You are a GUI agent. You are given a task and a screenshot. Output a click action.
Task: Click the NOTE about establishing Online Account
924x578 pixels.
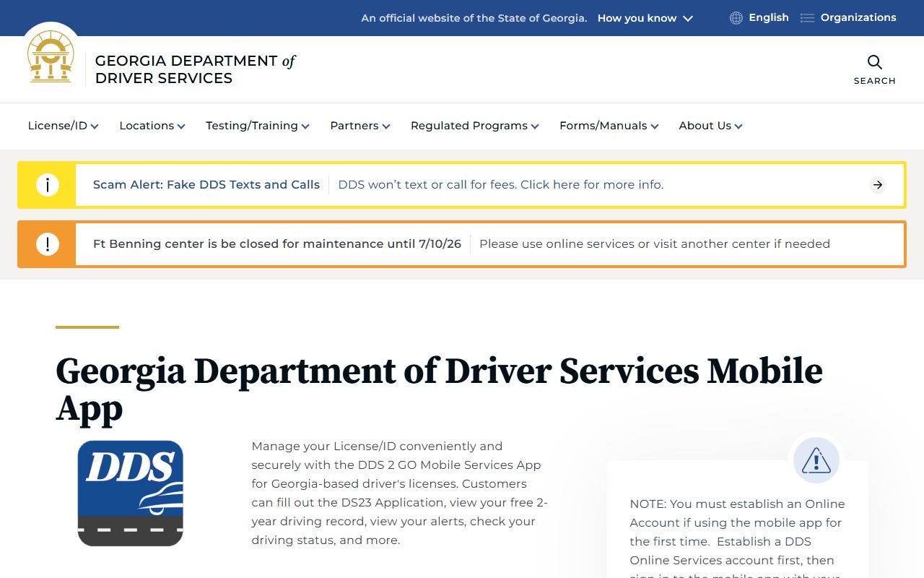737,537
